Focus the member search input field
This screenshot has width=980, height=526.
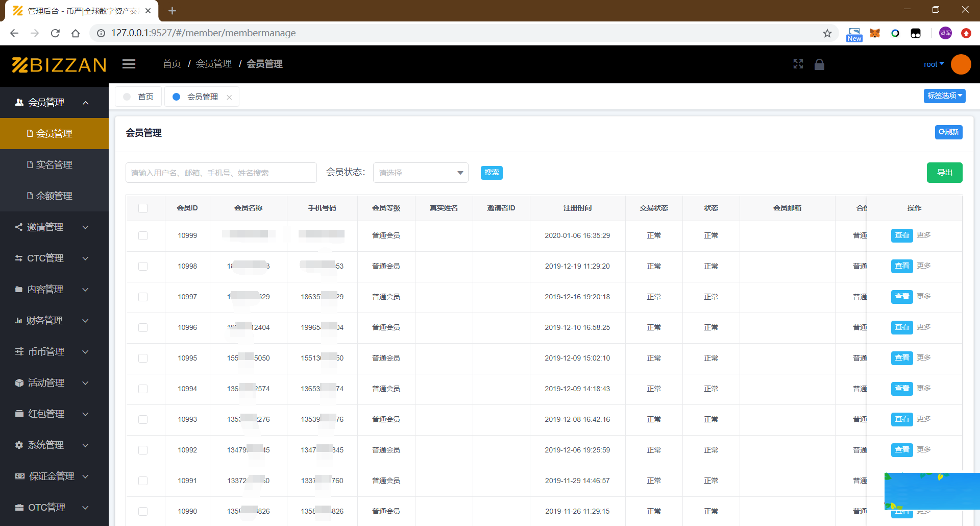(221, 173)
